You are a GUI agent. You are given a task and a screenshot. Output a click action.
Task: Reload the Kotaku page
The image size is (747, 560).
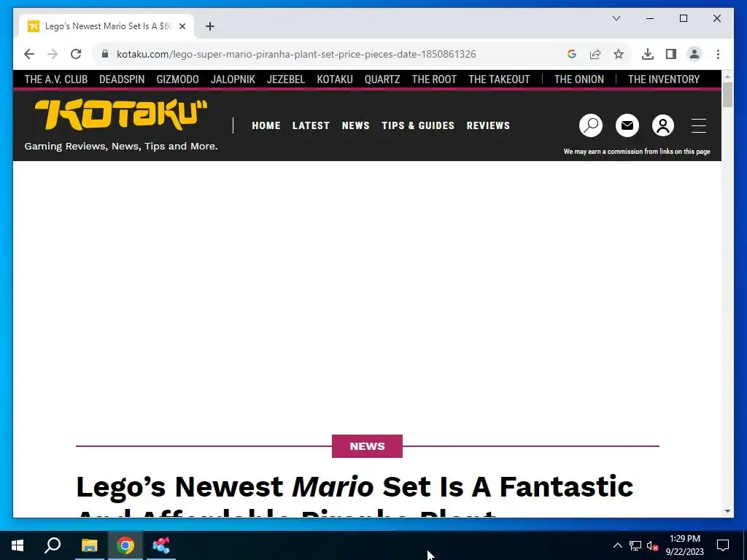tap(76, 54)
